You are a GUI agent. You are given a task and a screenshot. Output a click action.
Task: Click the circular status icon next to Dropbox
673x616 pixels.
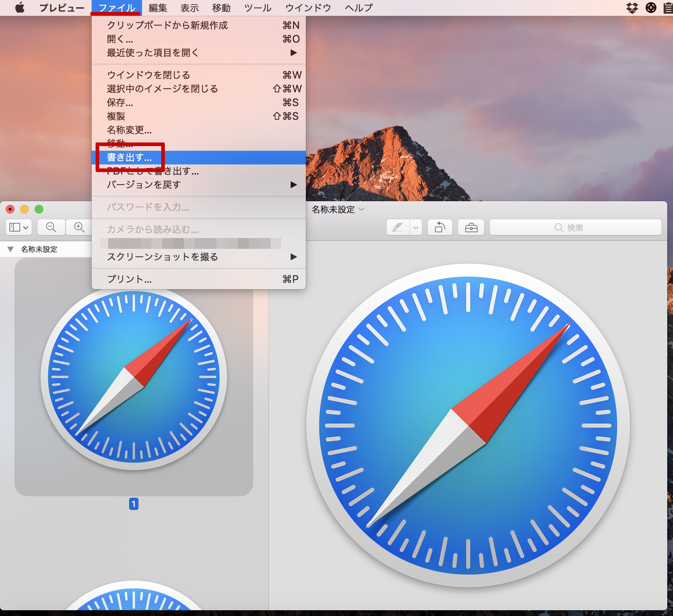[x=651, y=8]
